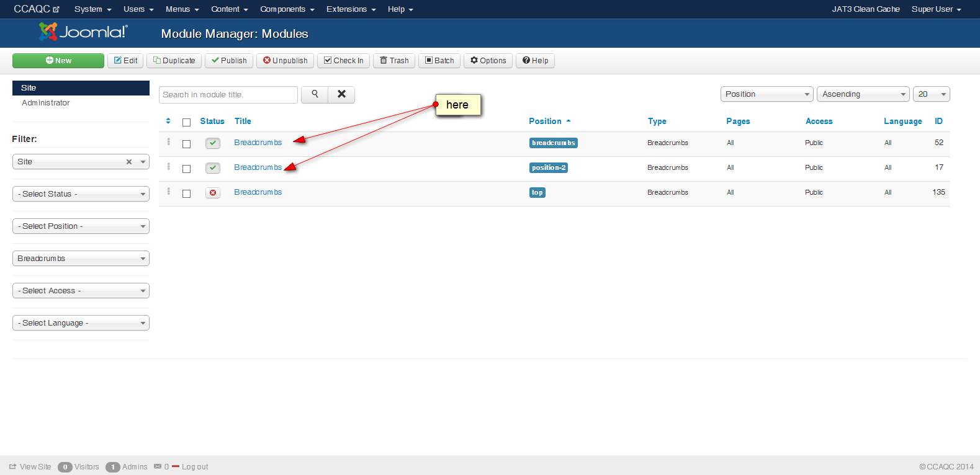The width and height of the screenshot is (980, 475).
Task: Open the Components menu
Action: 287,9
